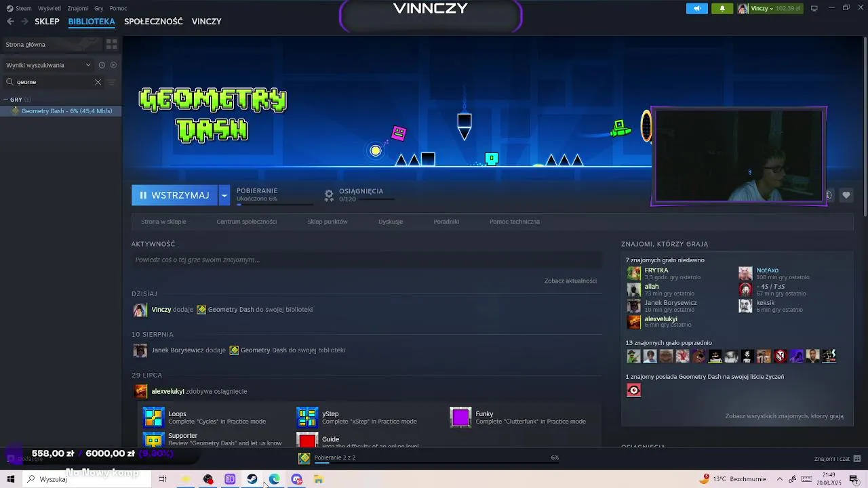Favorite the game with heart icon
The image size is (868, 488).
click(846, 195)
